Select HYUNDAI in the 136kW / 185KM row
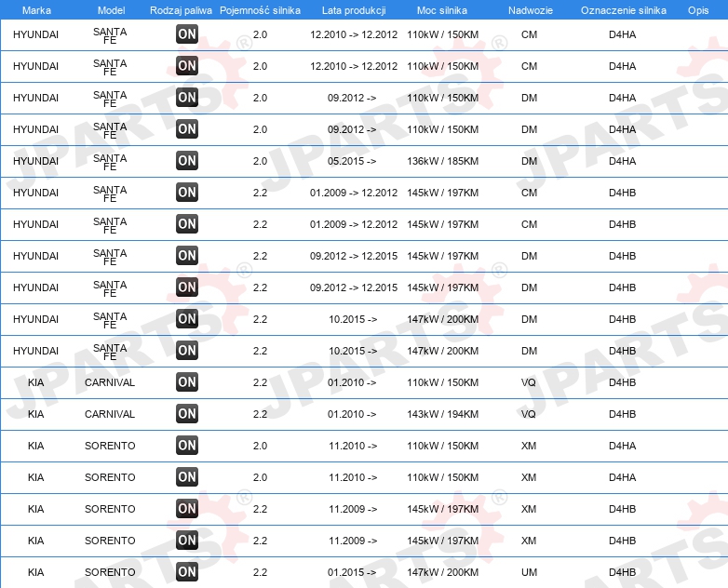This screenshot has height=588, width=728. tap(35, 161)
